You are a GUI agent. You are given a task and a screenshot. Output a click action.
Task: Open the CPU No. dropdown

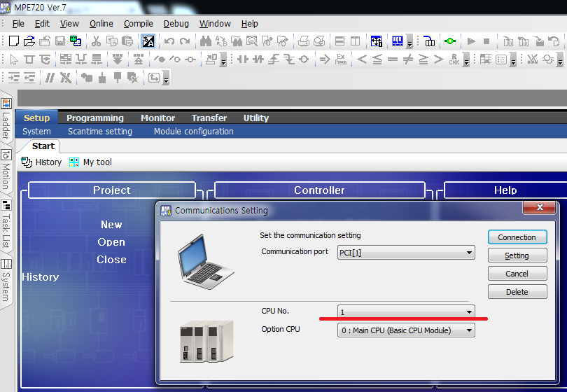coord(406,311)
